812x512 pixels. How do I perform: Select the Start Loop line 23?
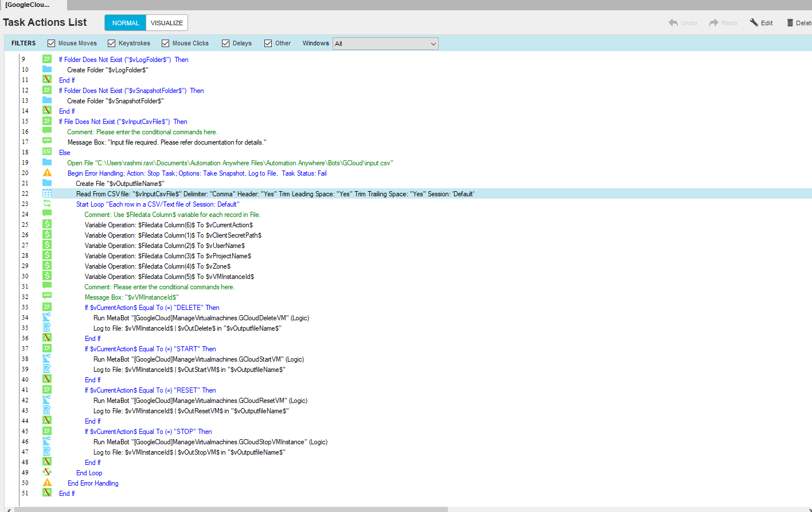[158, 204]
